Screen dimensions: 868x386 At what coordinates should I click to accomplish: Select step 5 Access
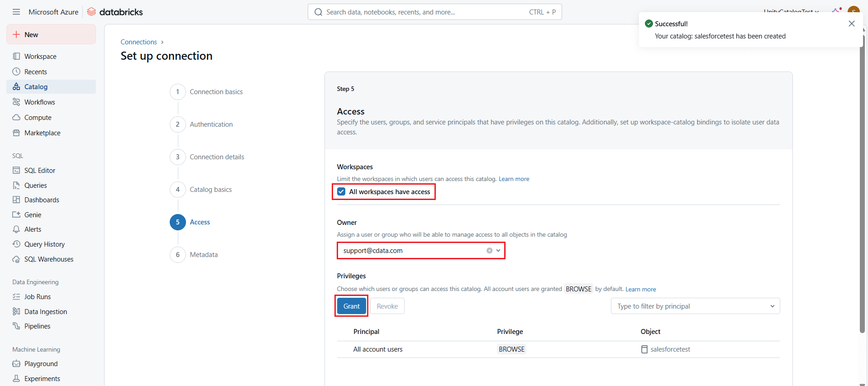(190, 222)
